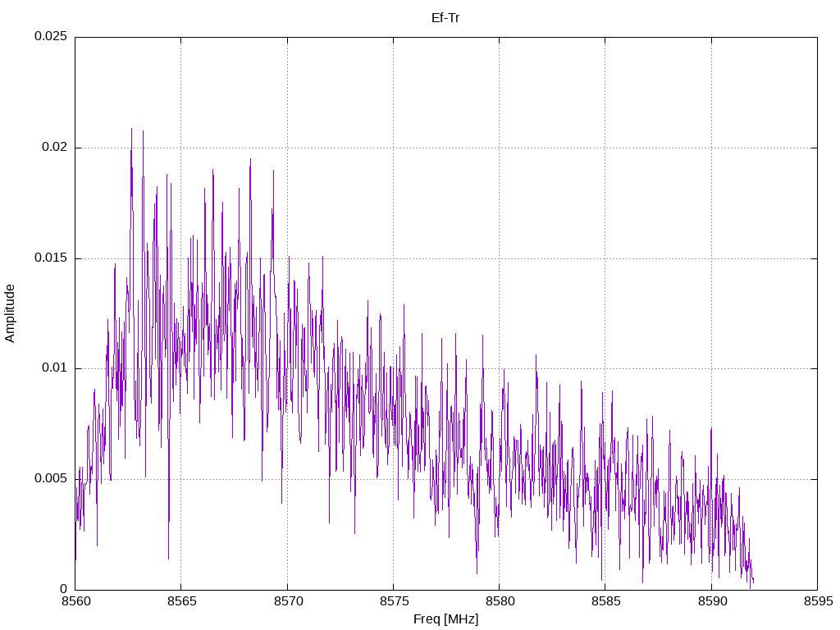Click the y-axis tick label 0.01

[55, 368]
